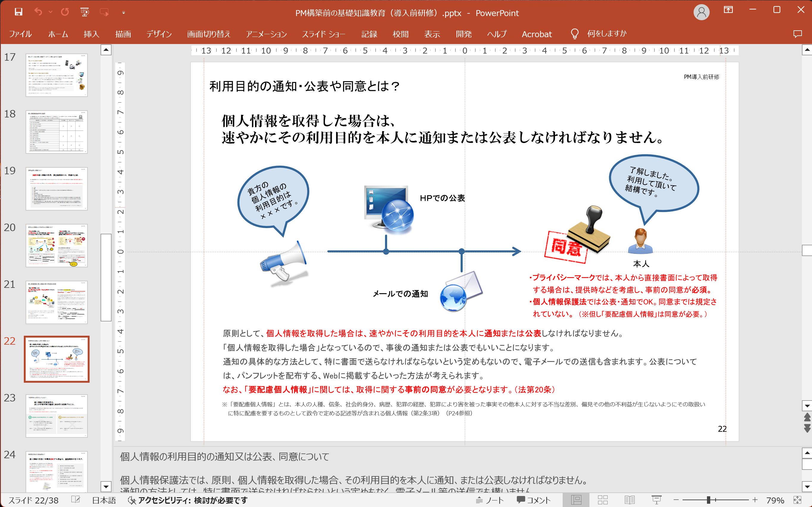This screenshot has width=812, height=507.
Task: Select slide 24 thumbnail
Action: pos(57,472)
